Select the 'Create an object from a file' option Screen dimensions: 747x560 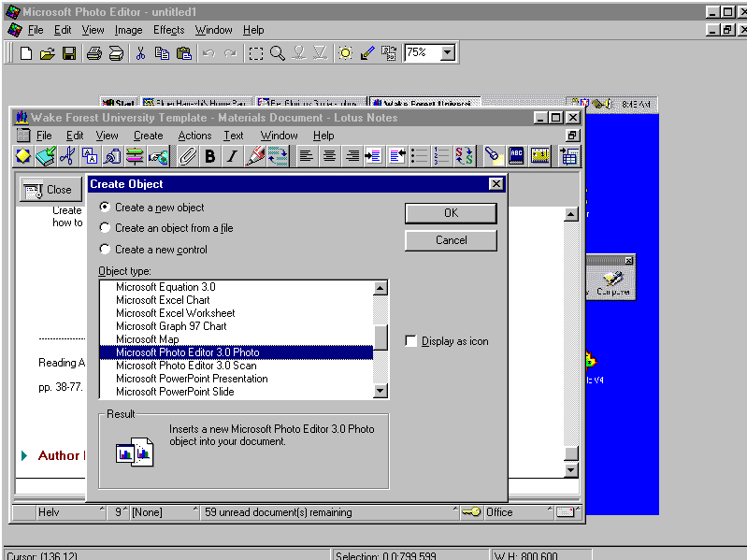105,228
